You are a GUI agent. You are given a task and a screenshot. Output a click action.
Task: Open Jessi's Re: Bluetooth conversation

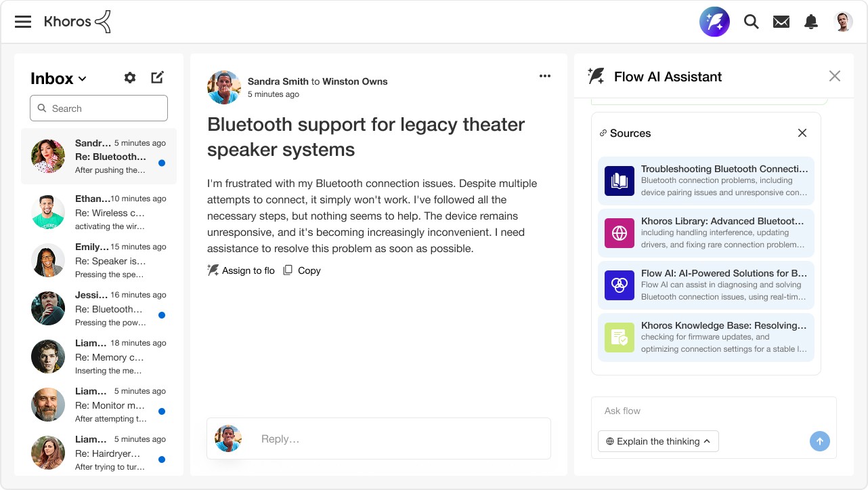[x=99, y=308]
